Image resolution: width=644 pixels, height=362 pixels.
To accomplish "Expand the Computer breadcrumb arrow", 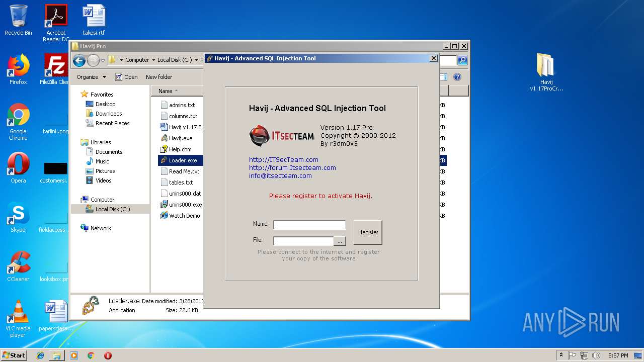I will click(153, 60).
